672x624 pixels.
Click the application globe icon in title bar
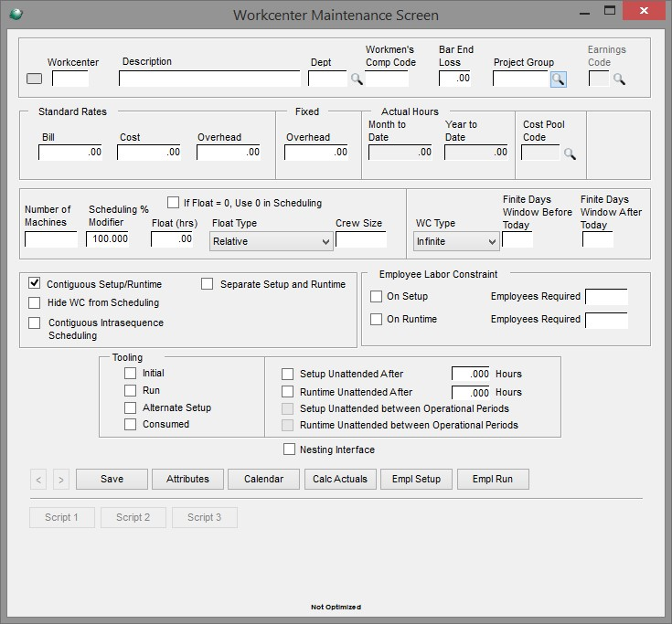pos(16,15)
